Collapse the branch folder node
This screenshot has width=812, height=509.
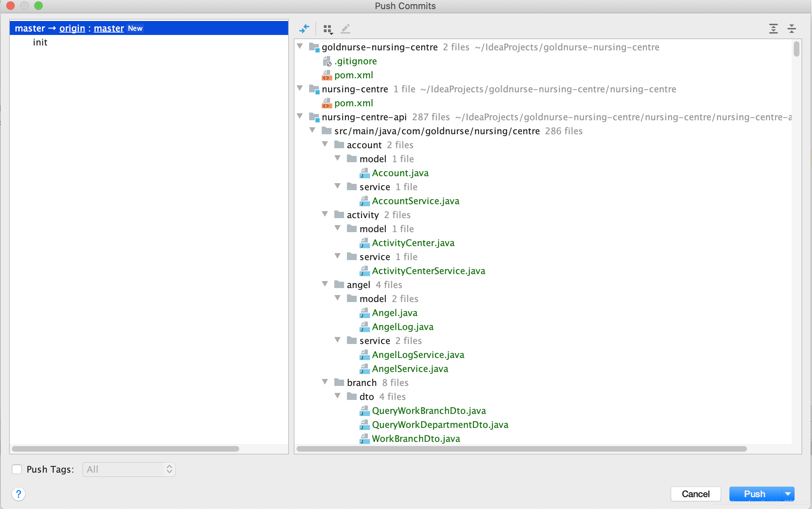(325, 382)
